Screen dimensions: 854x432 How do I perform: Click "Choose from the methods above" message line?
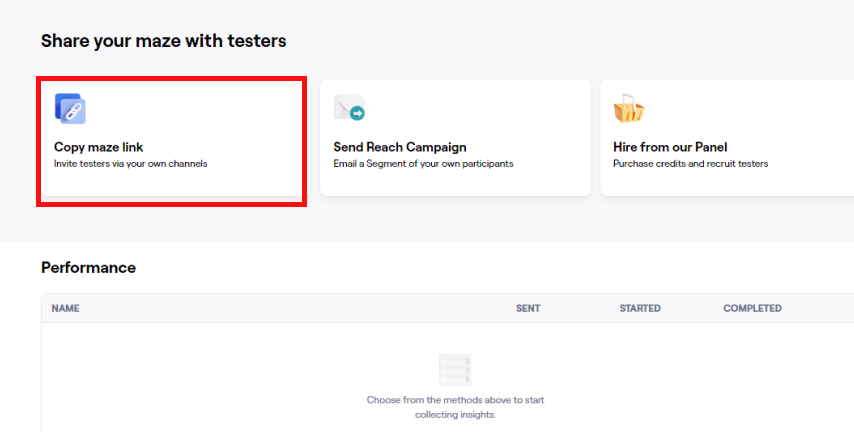point(455,400)
